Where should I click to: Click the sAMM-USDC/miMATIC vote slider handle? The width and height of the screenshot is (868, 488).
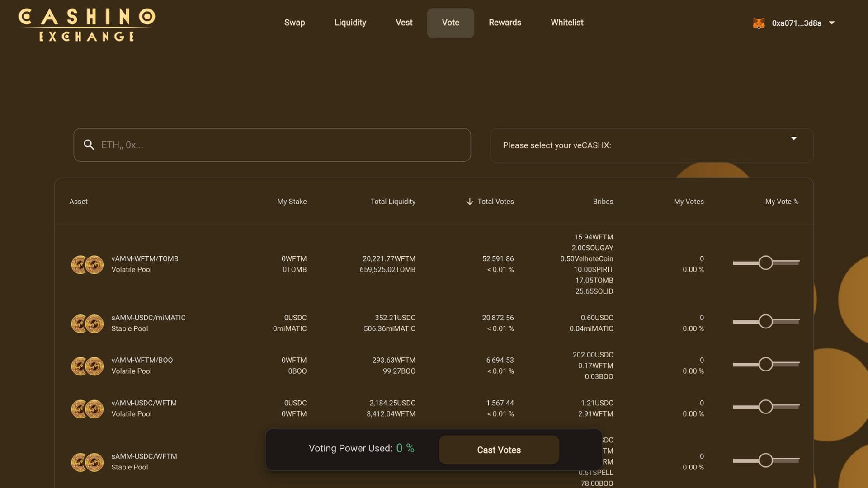pyautogui.click(x=765, y=321)
